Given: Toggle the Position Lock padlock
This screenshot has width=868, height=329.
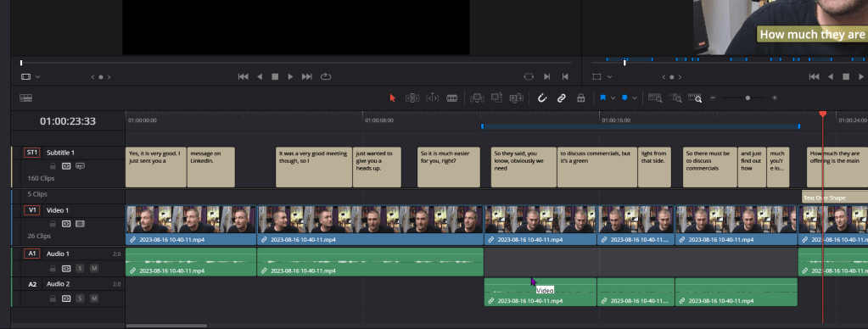Looking at the screenshot, I should (x=580, y=98).
